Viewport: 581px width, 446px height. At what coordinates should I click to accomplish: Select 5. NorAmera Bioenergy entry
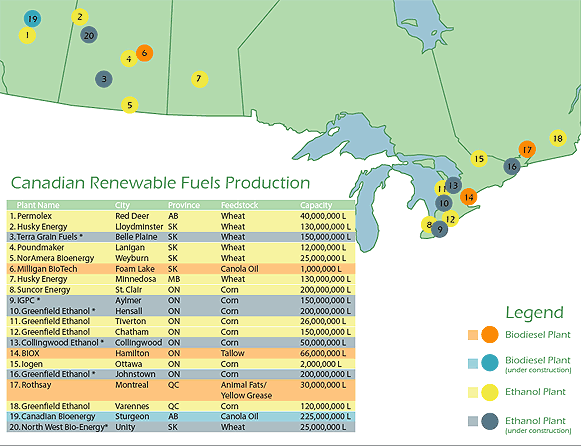[x=52, y=258]
